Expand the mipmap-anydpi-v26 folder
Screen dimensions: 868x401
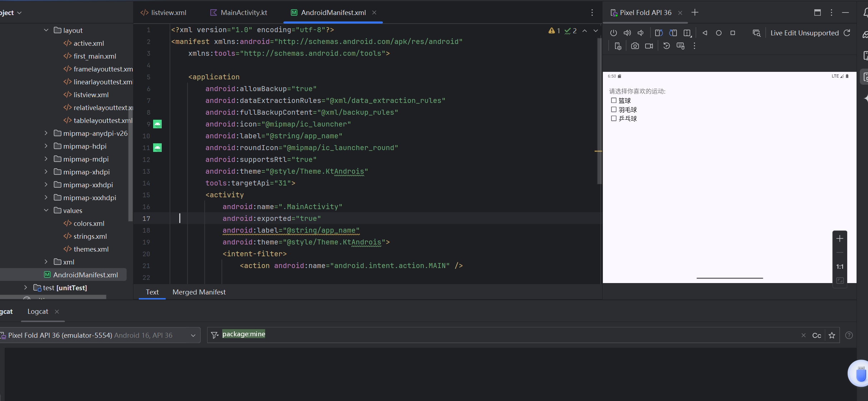point(46,133)
